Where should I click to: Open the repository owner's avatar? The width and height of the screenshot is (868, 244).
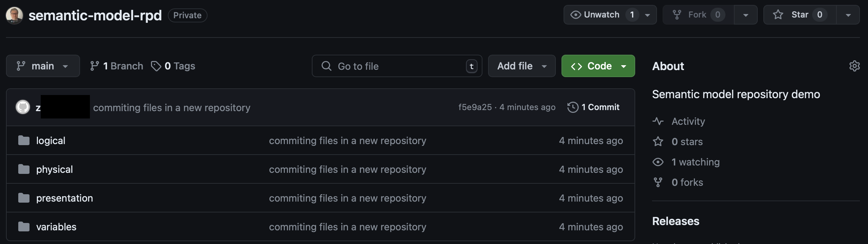click(14, 15)
